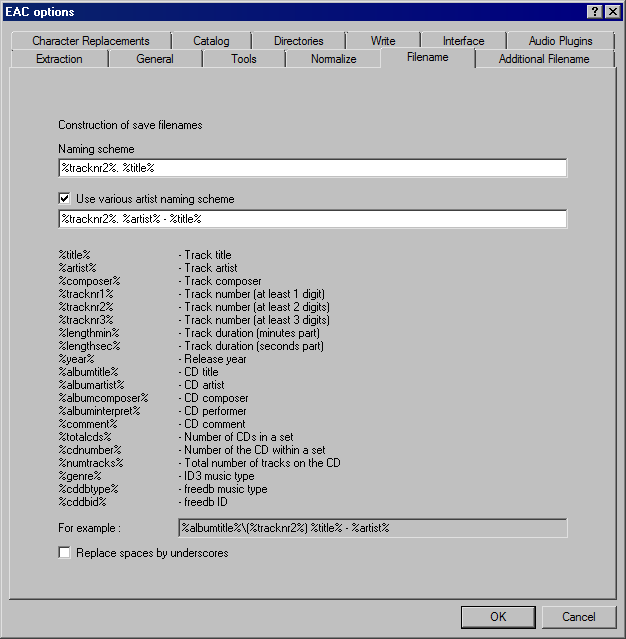Open the Character Replacements tab
This screenshot has width=626, height=639.
(90, 41)
